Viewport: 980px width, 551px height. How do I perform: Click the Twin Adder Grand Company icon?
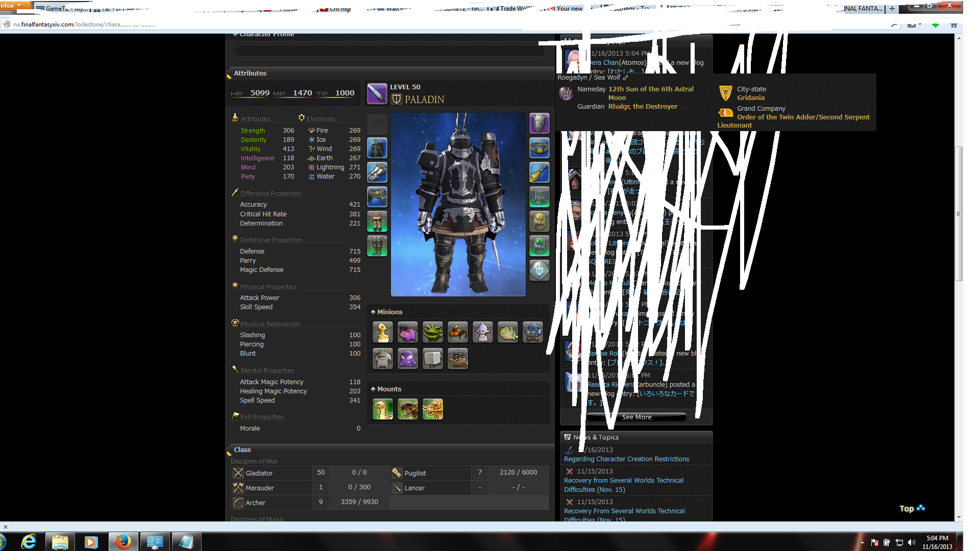(725, 113)
